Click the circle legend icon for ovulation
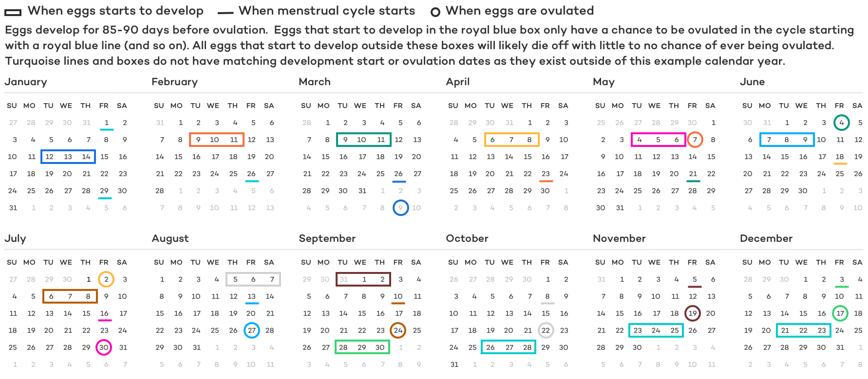 [435, 13]
